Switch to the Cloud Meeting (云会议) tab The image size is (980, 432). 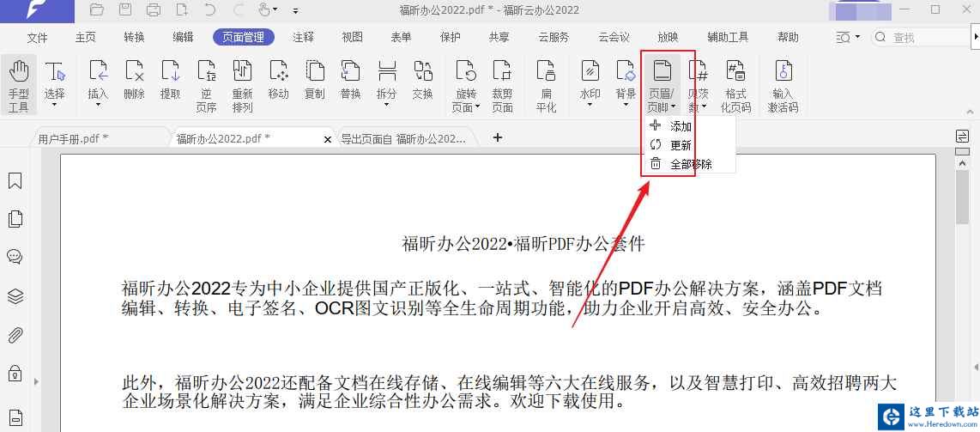[614, 38]
